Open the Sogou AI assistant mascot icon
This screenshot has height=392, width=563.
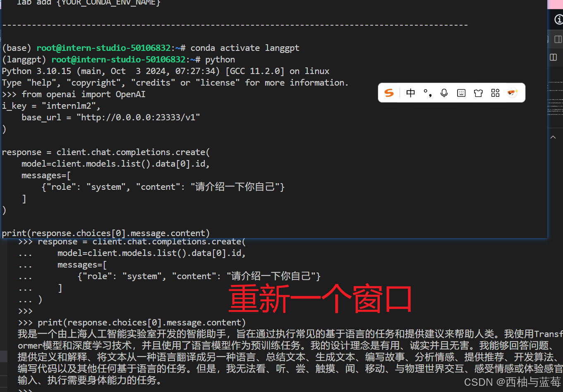[x=513, y=93]
